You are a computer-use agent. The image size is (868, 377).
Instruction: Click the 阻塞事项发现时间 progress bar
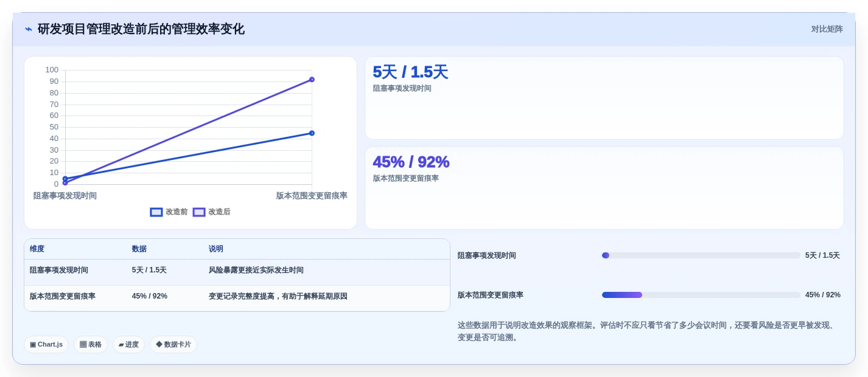pyautogui.click(x=701, y=255)
